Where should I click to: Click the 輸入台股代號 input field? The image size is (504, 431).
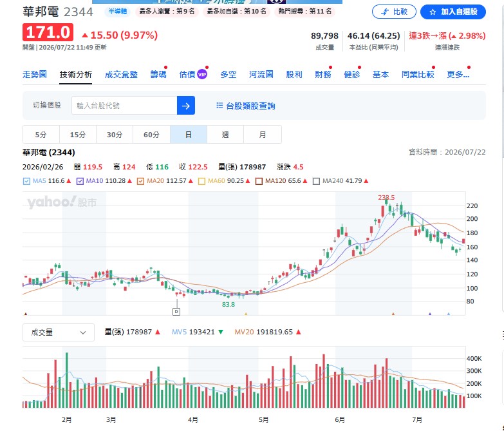point(124,106)
